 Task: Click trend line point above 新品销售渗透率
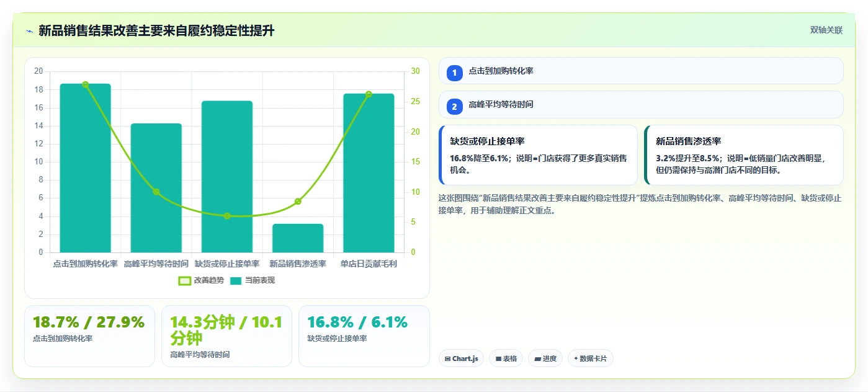298,202
